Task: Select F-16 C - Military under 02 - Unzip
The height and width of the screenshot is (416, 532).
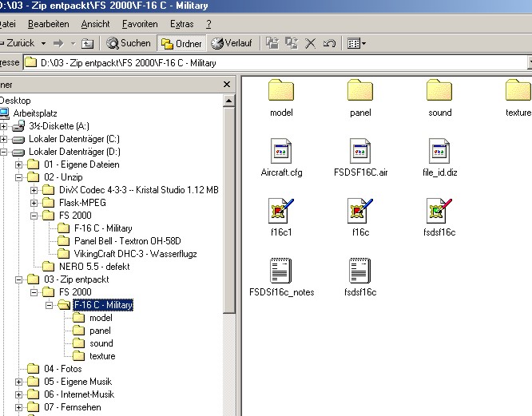Action: (x=103, y=228)
